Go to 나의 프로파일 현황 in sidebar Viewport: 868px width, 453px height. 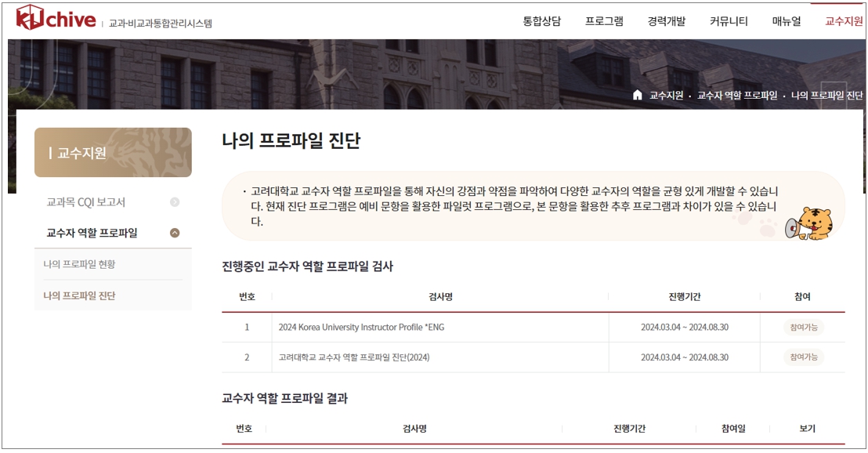click(x=79, y=264)
